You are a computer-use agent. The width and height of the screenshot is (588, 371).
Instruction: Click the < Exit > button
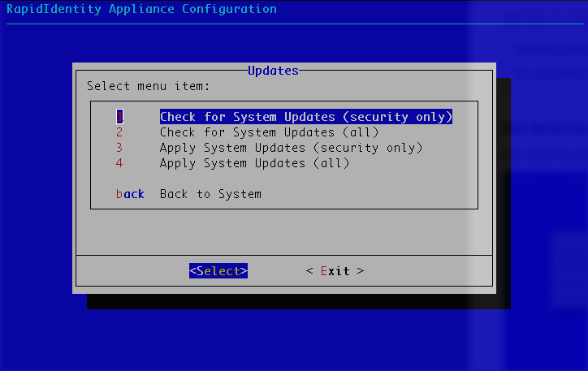pyautogui.click(x=335, y=270)
